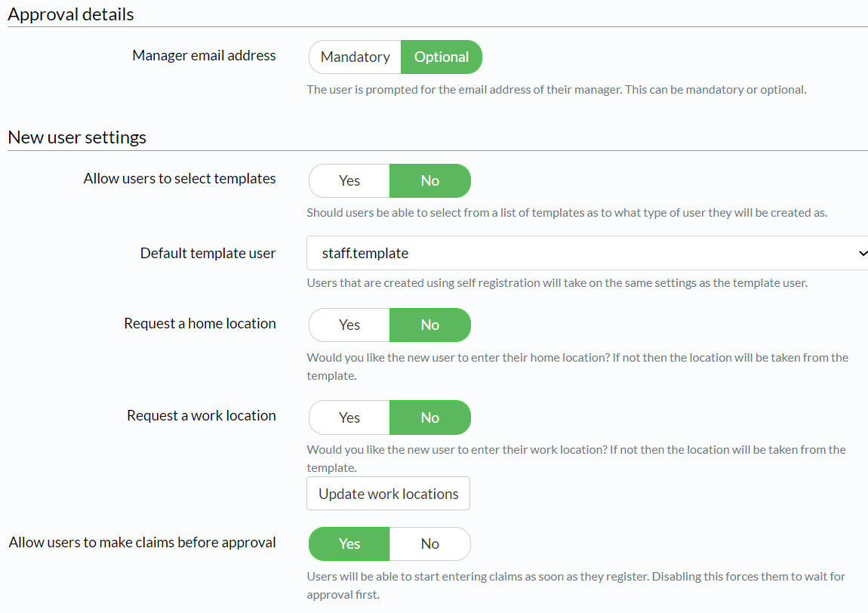Click the Request a home location label
This screenshot has height=613, width=868.
200,323
